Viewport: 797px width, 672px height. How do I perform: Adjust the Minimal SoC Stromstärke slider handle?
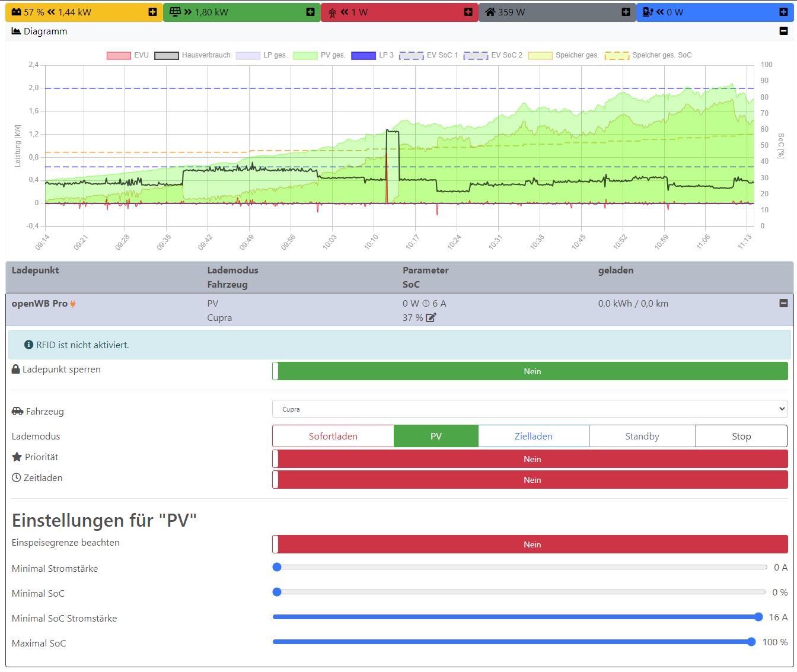point(758,617)
